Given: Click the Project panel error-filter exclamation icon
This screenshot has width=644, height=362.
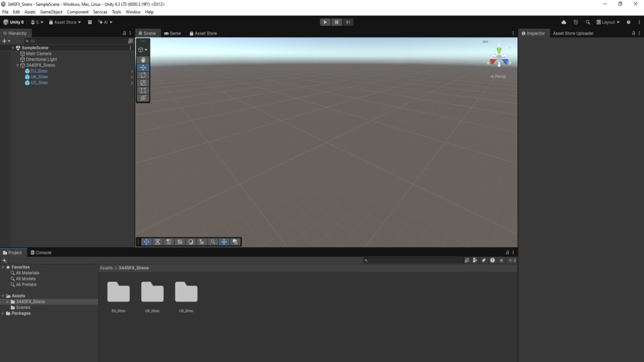Looking at the screenshot, I should click(x=493, y=260).
